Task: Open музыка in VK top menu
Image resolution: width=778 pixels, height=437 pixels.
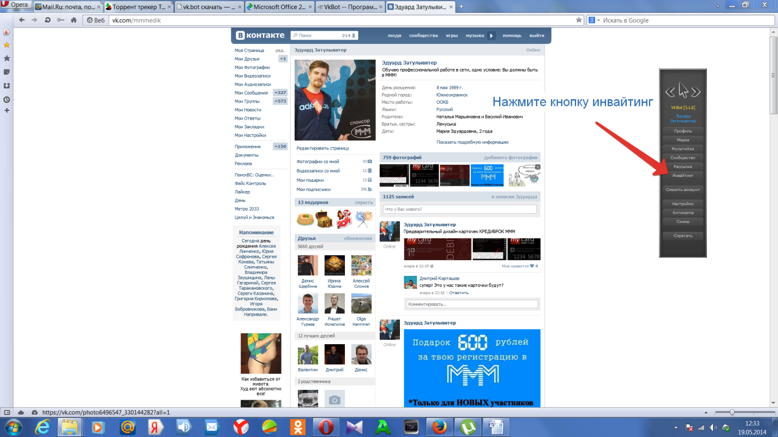Action: pyautogui.click(x=475, y=36)
